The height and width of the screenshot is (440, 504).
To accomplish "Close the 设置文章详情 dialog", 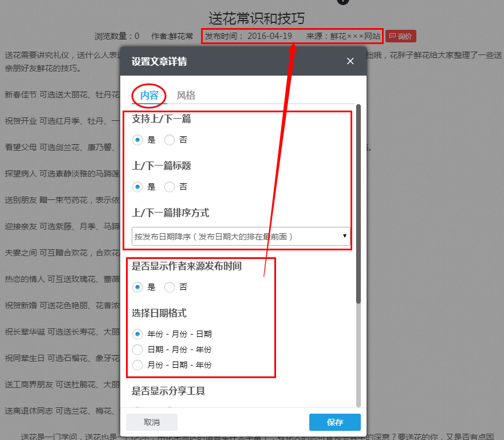I will coord(350,61).
